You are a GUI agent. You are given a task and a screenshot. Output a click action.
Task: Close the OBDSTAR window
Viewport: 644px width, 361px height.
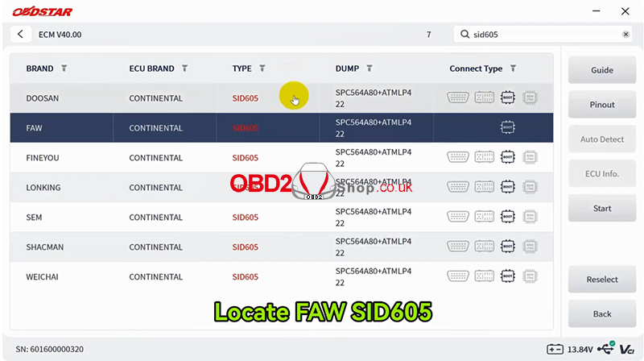point(625,11)
